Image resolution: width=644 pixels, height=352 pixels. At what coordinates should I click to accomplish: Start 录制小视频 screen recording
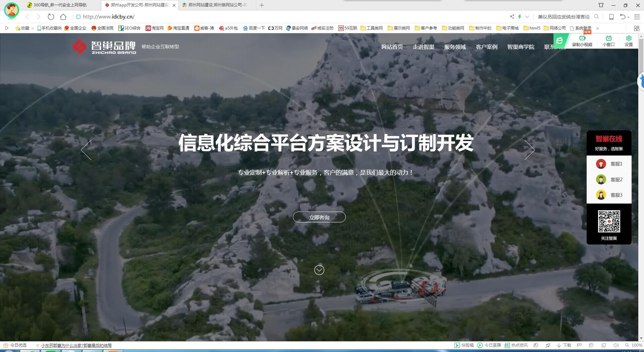click(x=583, y=41)
